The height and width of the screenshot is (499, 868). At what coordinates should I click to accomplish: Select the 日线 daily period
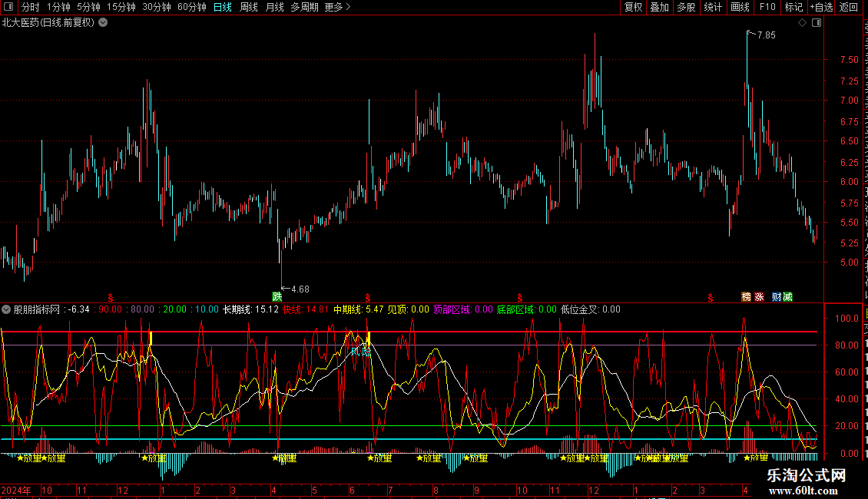pos(223,7)
